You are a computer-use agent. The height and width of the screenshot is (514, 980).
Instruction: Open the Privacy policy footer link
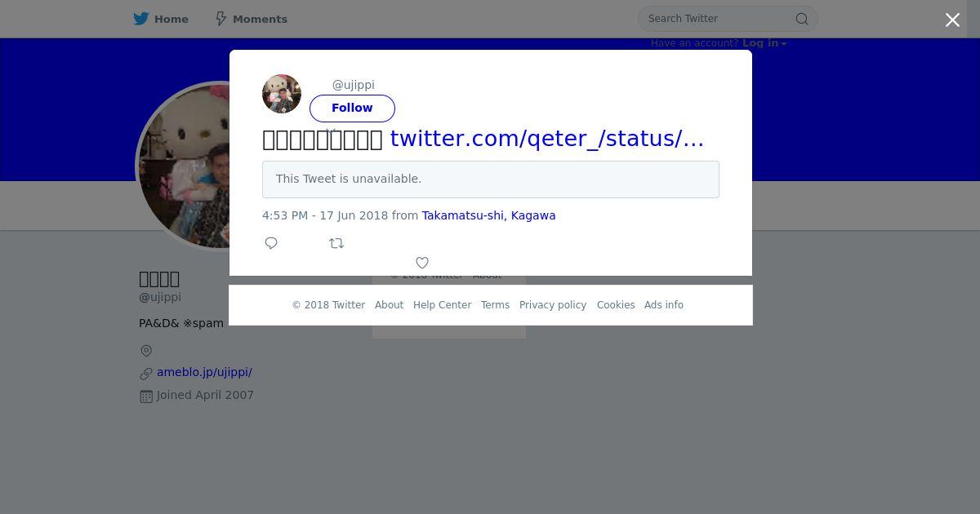(x=553, y=305)
